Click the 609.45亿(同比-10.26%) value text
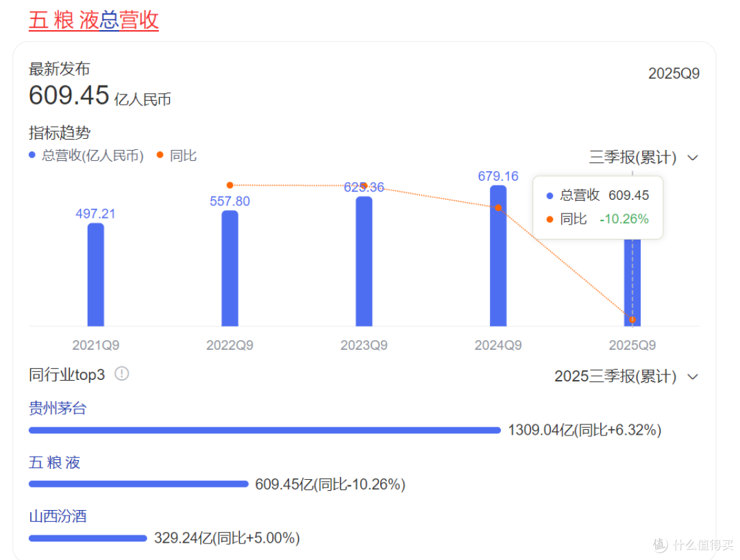 (x=330, y=485)
